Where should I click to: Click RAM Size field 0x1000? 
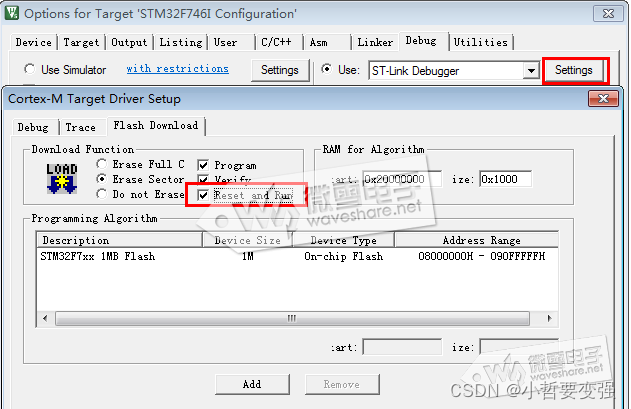(505, 179)
